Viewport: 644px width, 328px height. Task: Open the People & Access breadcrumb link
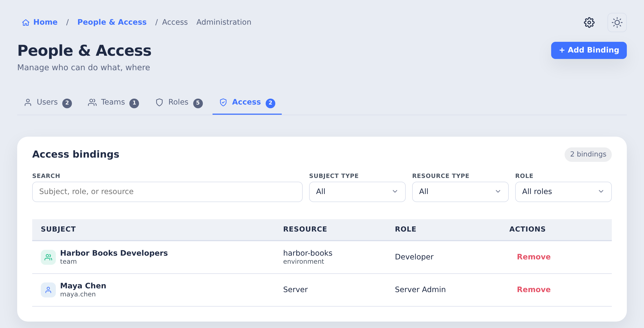pyautogui.click(x=112, y=22)
